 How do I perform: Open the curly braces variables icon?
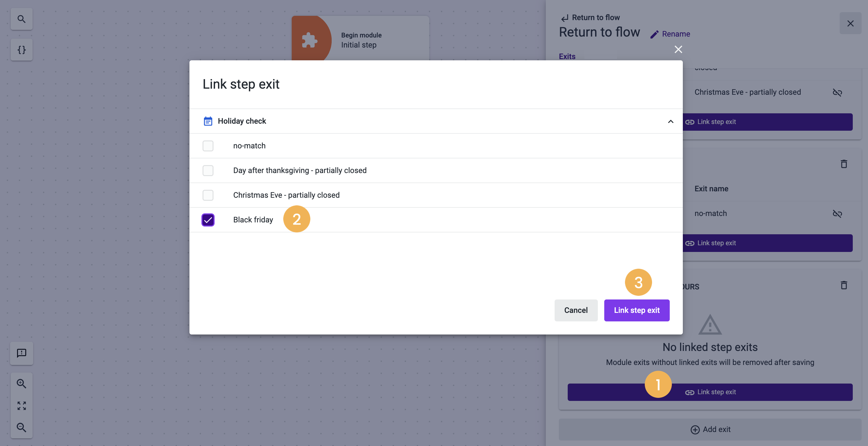(x=22, y=50)
